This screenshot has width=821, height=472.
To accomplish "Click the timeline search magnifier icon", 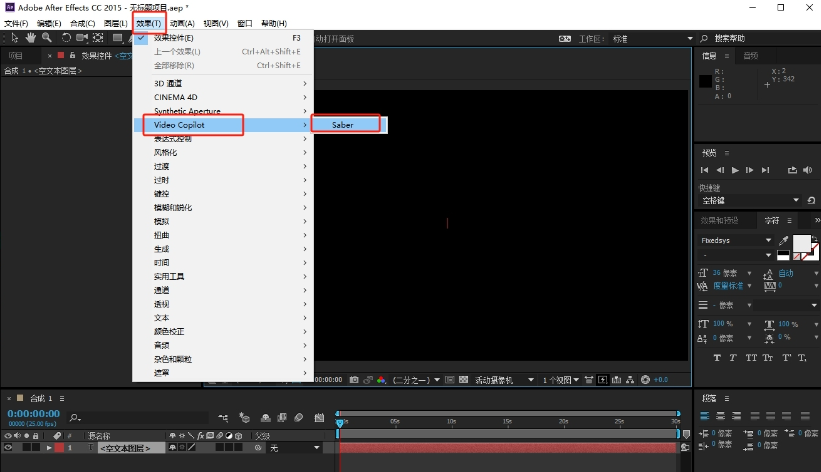I will click(x=75, y=416).
